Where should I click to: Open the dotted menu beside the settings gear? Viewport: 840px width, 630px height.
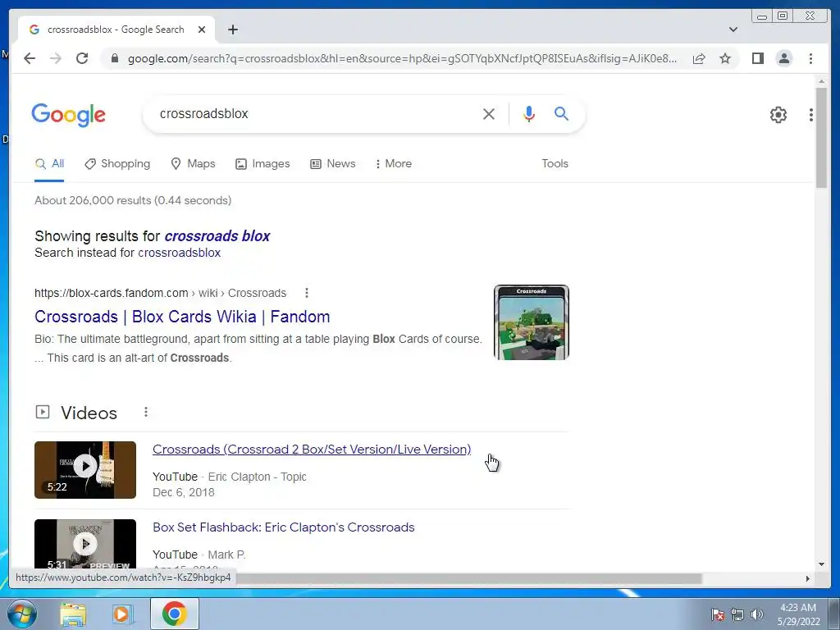click(x=811, y=114)
